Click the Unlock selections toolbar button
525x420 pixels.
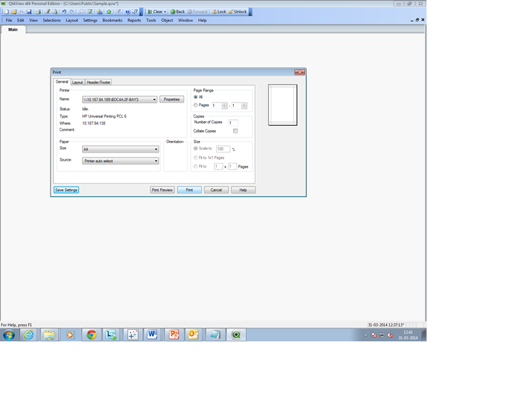point(237,12)
